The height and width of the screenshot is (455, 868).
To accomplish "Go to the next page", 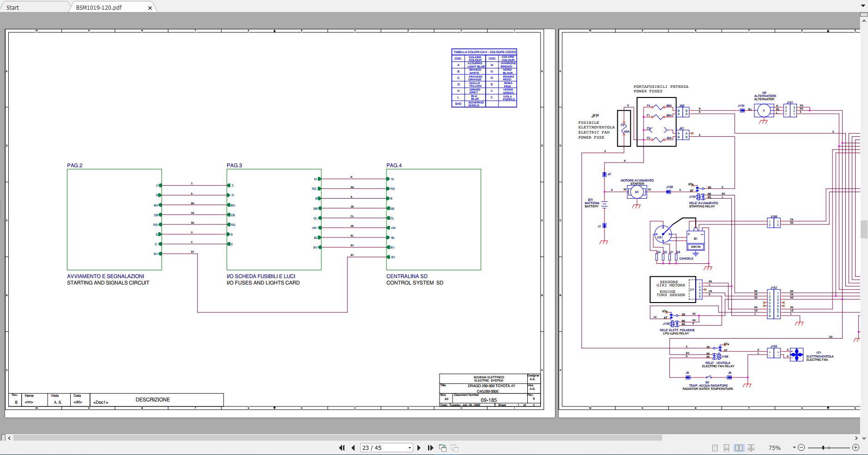I will tap(419, 448).
